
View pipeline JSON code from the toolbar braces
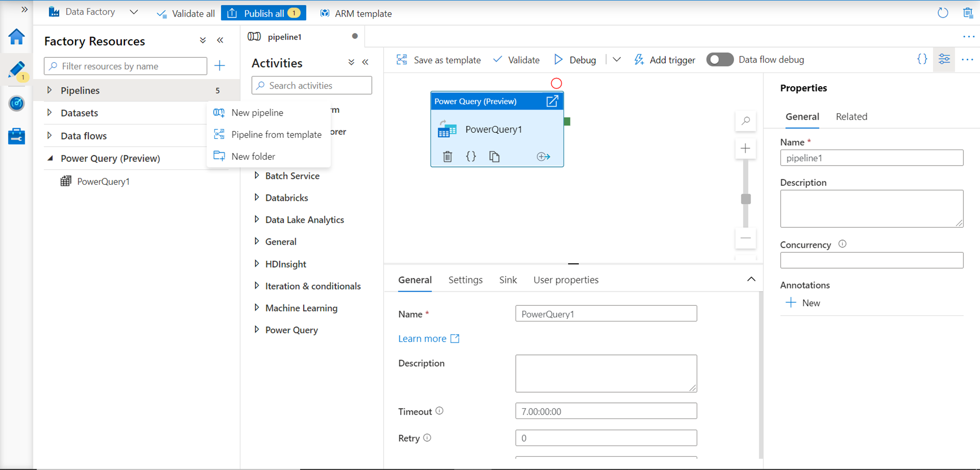pyautogui.click(x=922, y=59)
